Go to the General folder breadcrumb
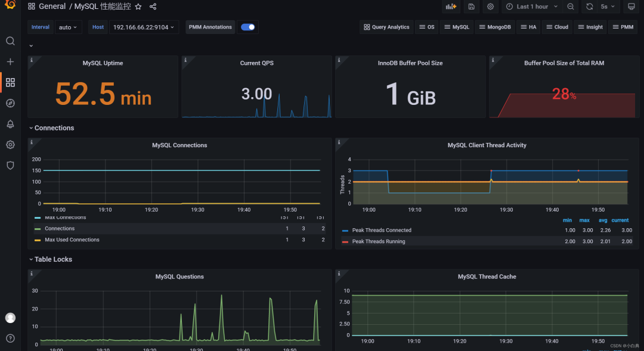The height and width of the screenshot is (351, 644). coord(52,7)
